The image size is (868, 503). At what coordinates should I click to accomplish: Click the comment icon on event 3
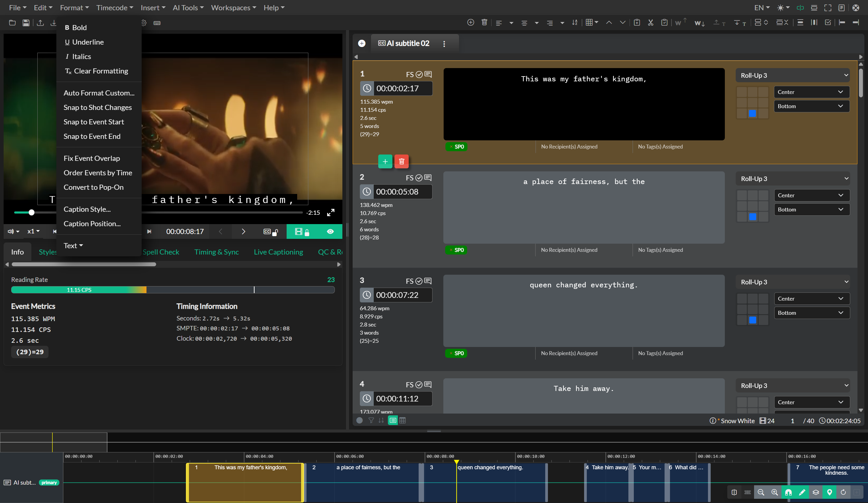[x=428, y=281]
